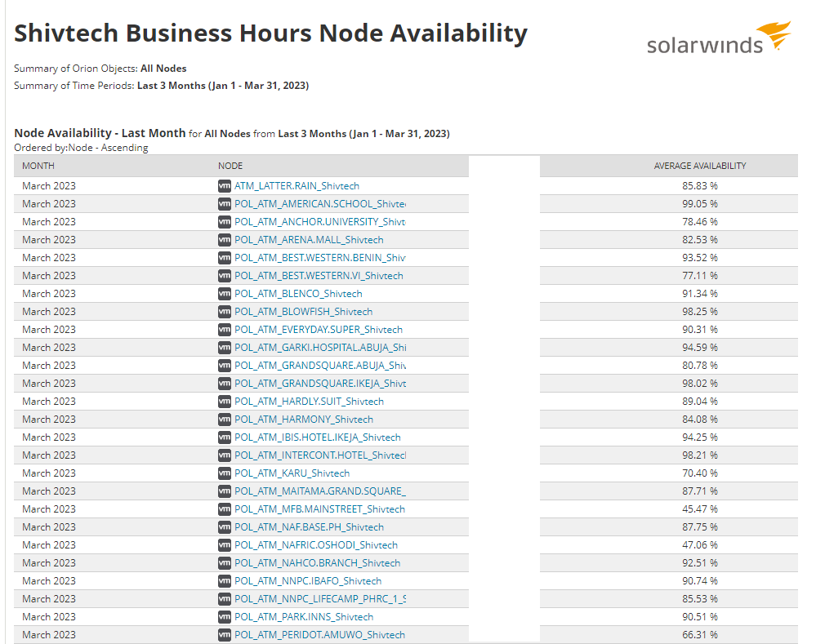Click VM icon beside POL_ATM_MFB.MAINSTREET_Shivtech
The image size is (816, 644).
click(225, 509)
